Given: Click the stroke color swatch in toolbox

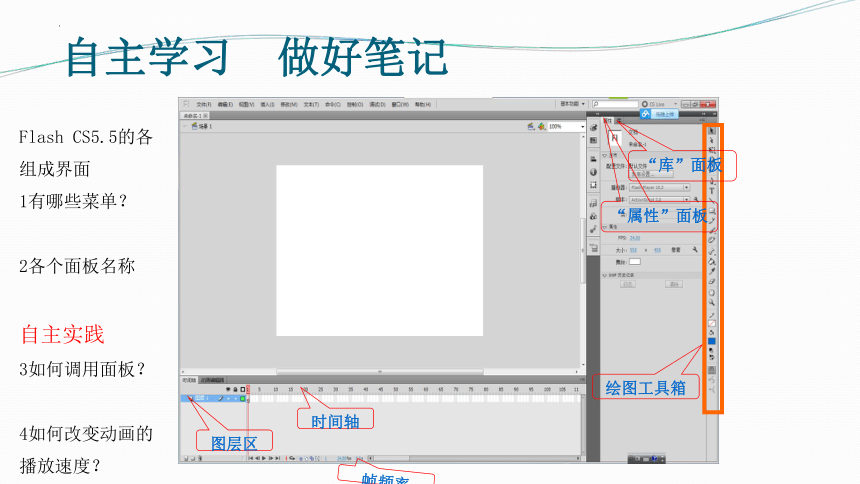Looking at the screenshot, I should tap(711, 324).
